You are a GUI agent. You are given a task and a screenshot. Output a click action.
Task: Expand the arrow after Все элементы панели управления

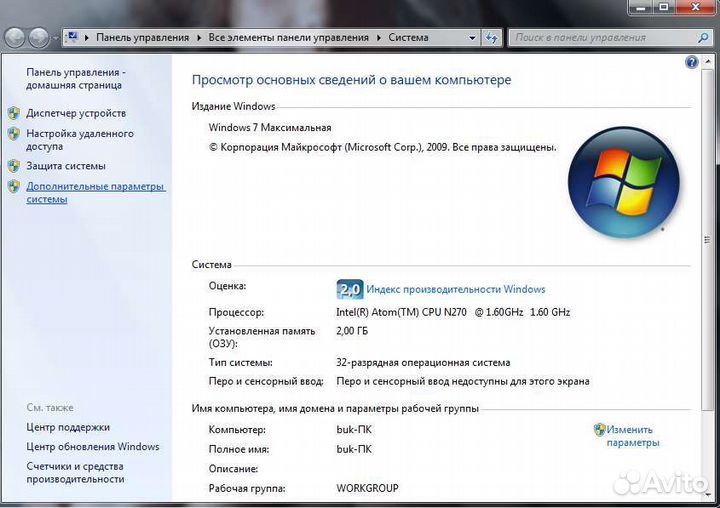tap(379, 38)
